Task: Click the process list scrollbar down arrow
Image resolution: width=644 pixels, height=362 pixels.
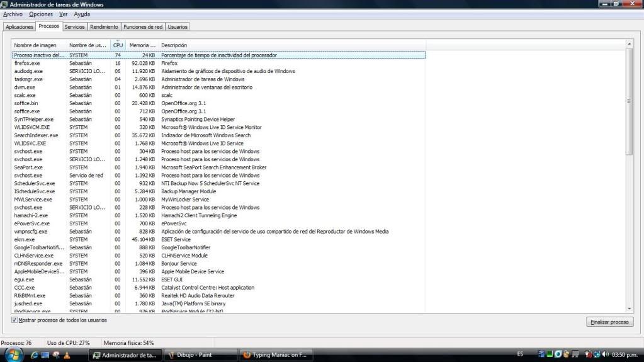Action: click(630, 308)
